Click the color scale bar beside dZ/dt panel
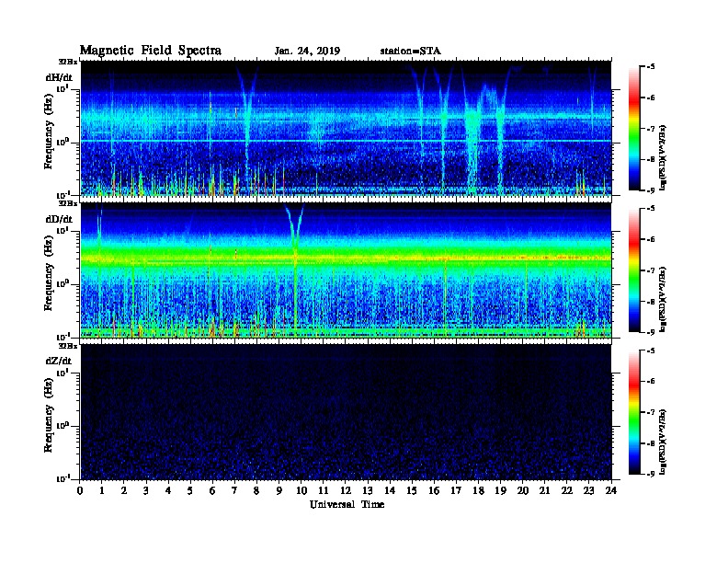728x563 pixels. pyautogui.click(x=634, y=412)
